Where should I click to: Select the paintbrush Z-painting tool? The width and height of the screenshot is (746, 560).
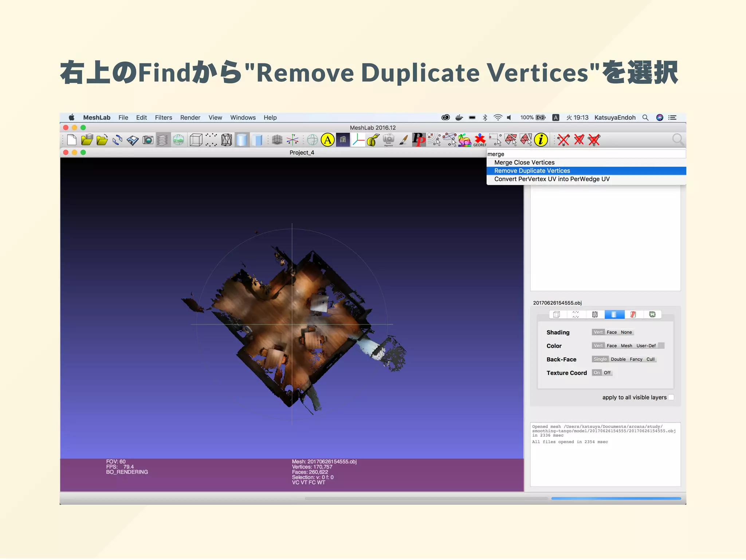(x=403, y=140)
